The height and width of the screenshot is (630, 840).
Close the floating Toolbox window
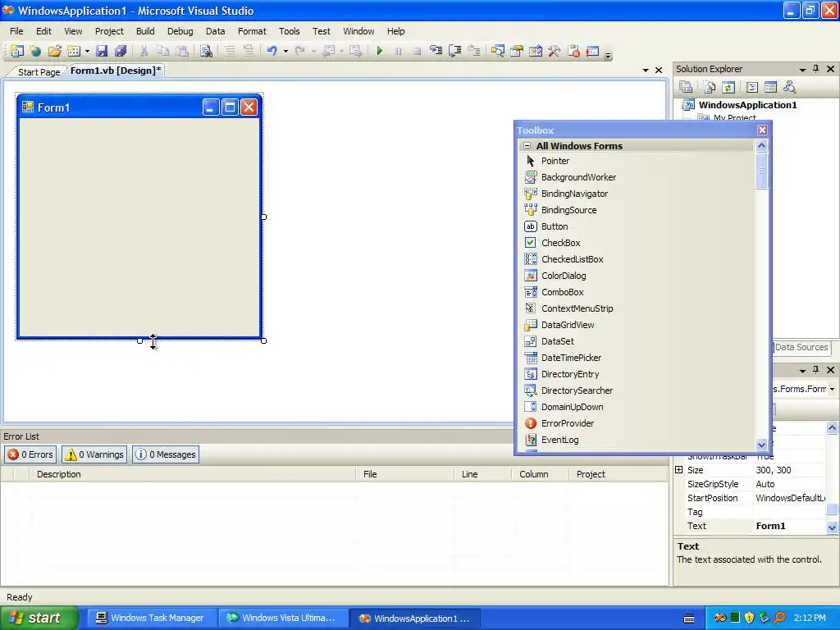point(762,130)
